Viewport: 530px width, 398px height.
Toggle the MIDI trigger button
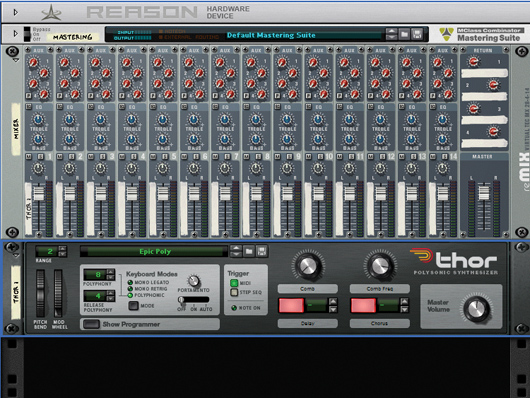coord(234,283)
